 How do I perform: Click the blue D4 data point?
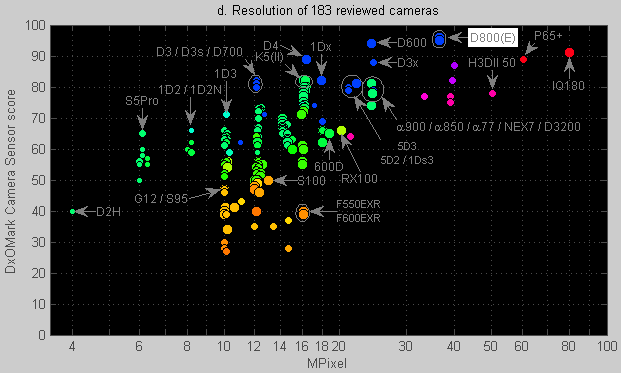(306, 59)
